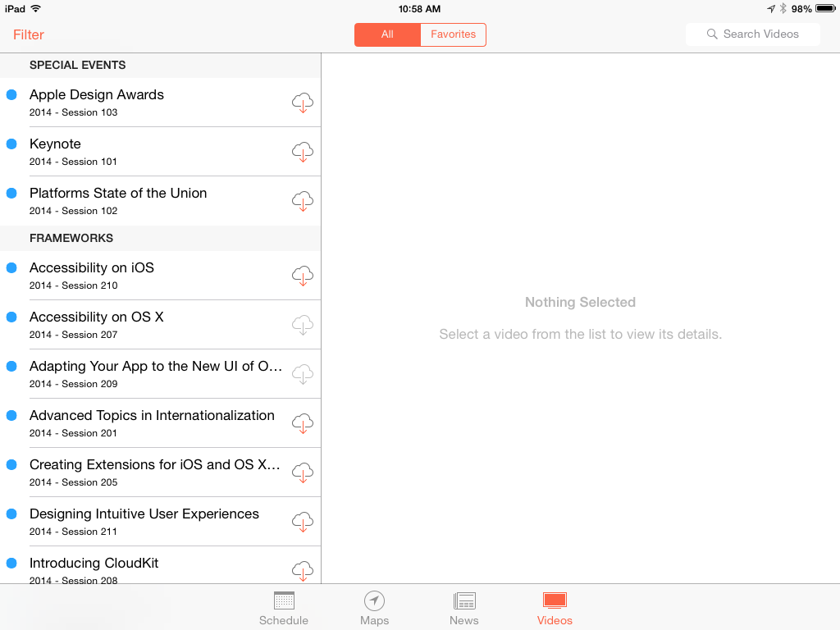Open the News tab

click(464, 609)
